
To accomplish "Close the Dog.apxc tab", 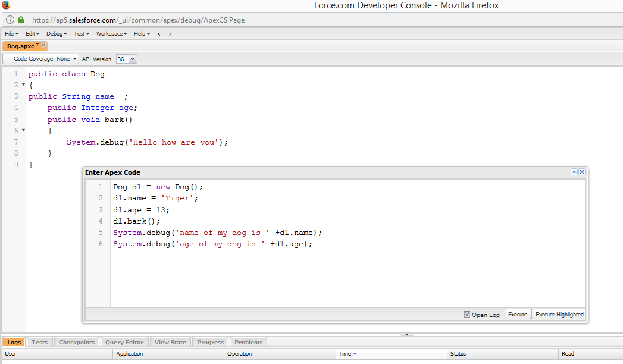I will pos(44,46).
